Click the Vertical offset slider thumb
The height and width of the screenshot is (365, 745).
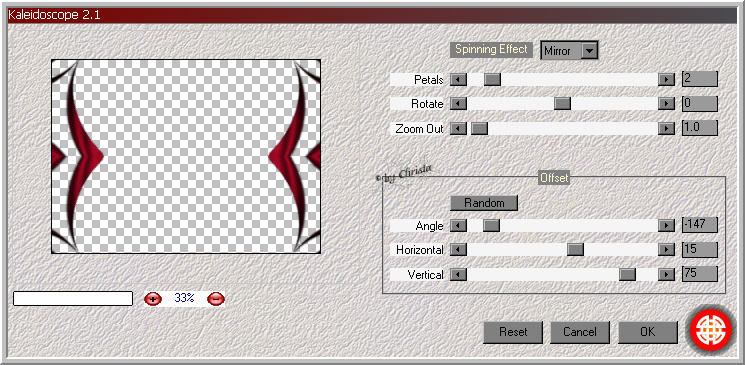point(627,274)
